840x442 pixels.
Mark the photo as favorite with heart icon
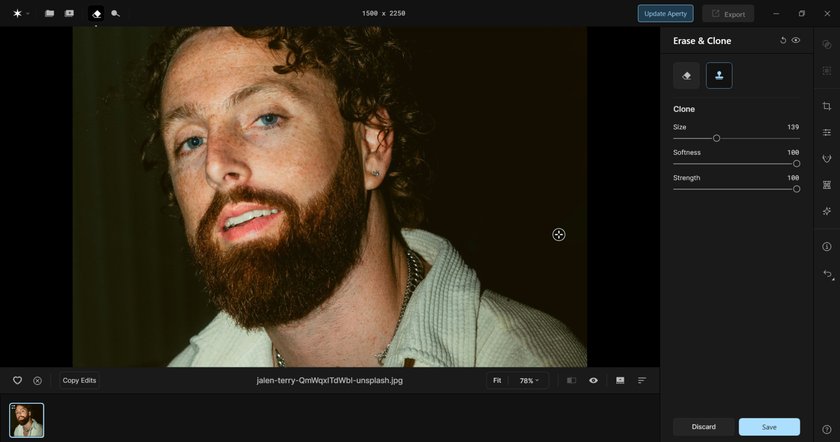click(17, 380)
